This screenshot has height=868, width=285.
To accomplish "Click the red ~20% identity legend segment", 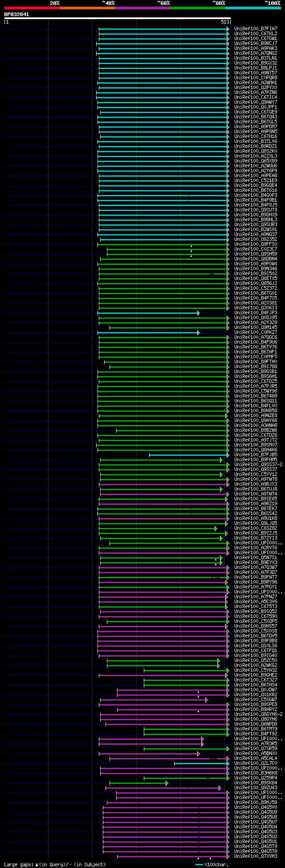I will coord(32,8).
